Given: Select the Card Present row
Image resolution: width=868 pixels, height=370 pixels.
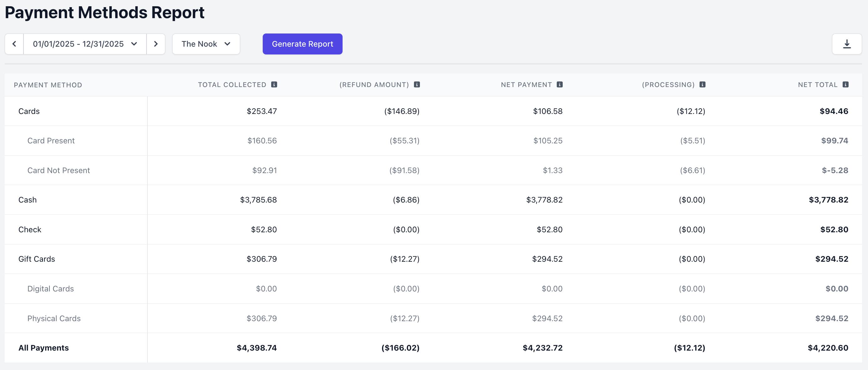Looking at the screenshot, I should point(51,141).
